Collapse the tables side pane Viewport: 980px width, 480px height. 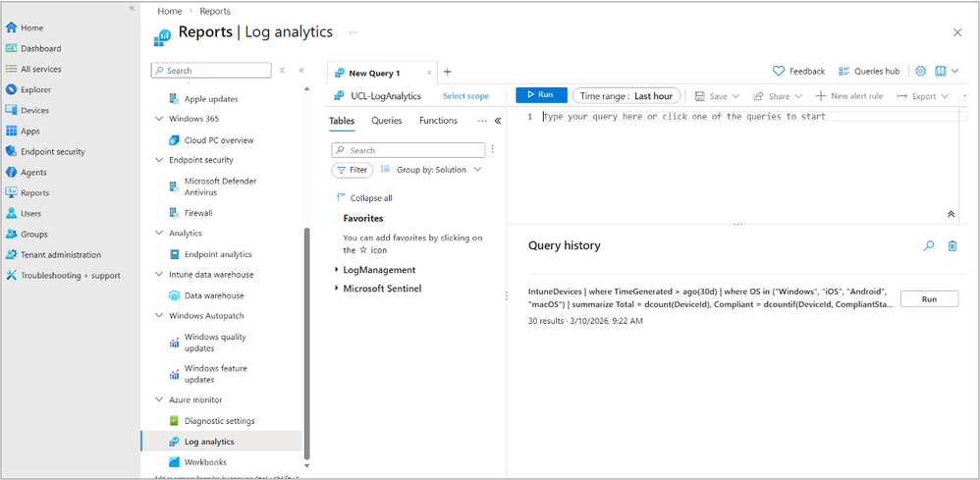pos(498,121)
